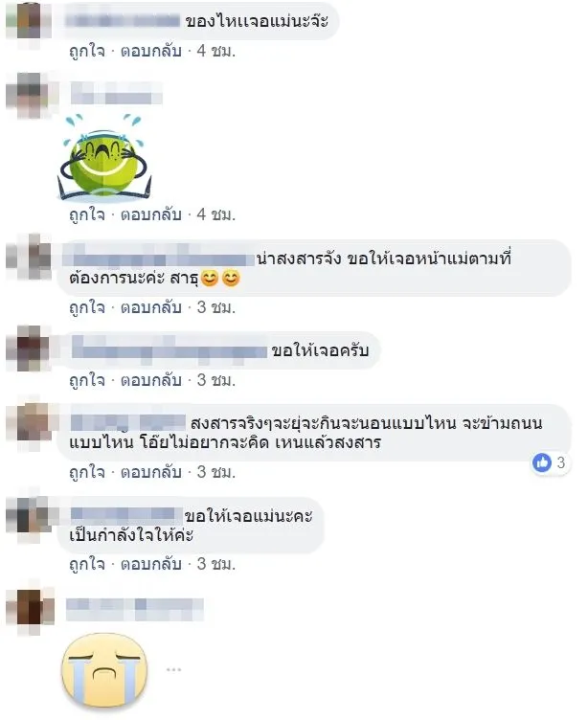
Task: Click the three-dot options beside crying emoji
Action: click(x=173, y=670)
